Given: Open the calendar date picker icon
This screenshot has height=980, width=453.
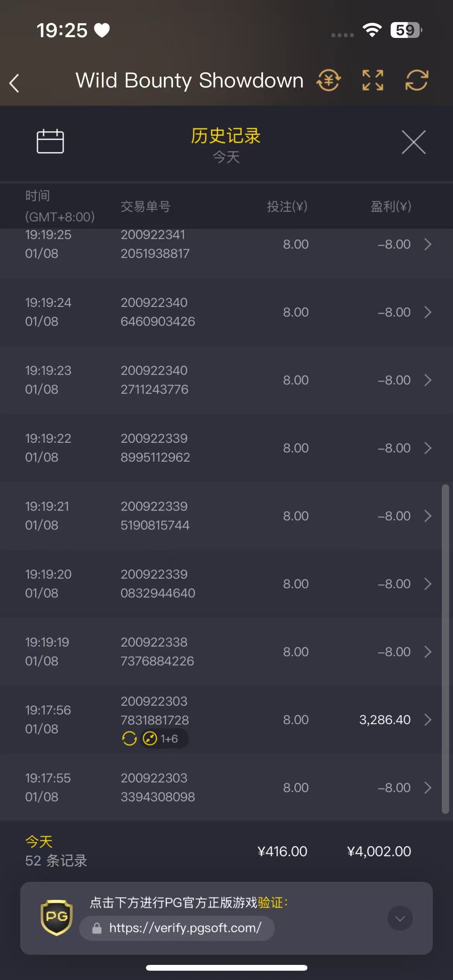Looking at the screenshot, I should click(x=50, y=141).
